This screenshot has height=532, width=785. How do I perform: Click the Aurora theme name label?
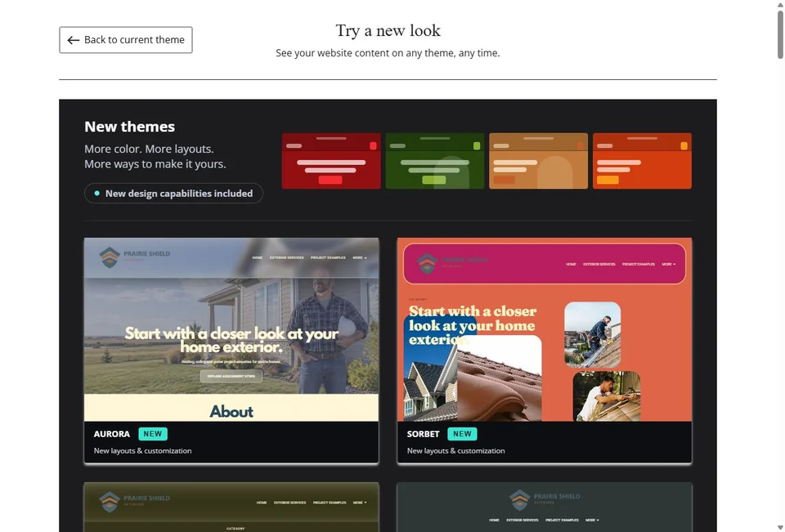112,434
